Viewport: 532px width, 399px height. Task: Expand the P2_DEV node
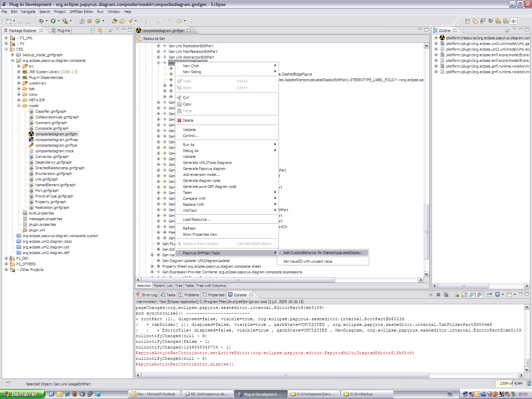coord(6,258)
